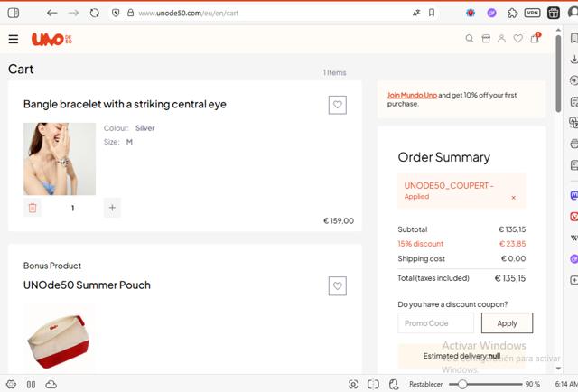This screenshot has width=578, height=392.
Task: Click the UNOde50 logo
Action: click(51, 39)
